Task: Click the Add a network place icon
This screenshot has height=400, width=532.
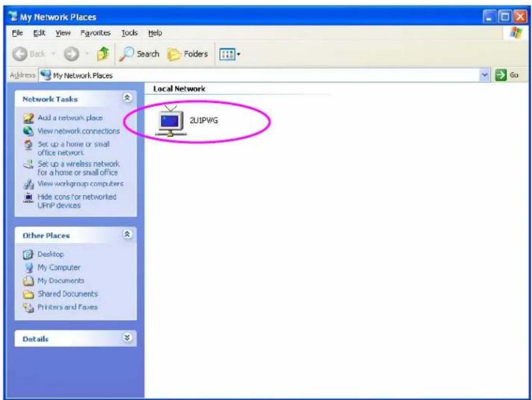Action: point(29,118)
